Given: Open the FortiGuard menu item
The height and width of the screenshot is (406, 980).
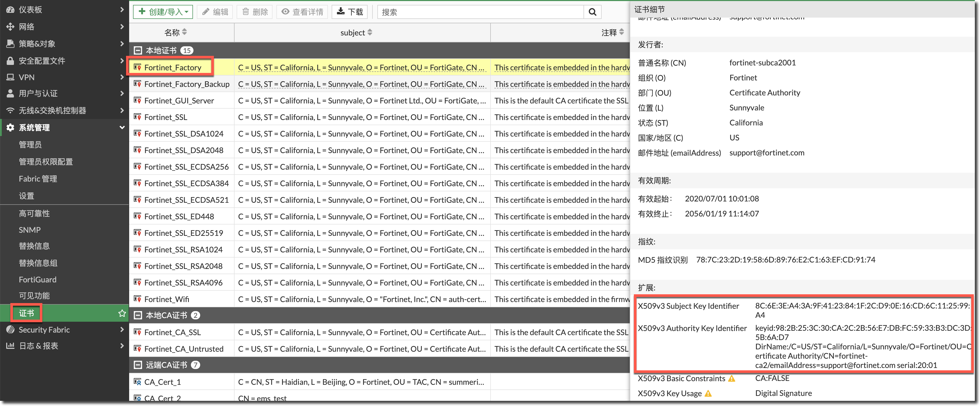Looking at the screenshot, I should pos(38,280).
